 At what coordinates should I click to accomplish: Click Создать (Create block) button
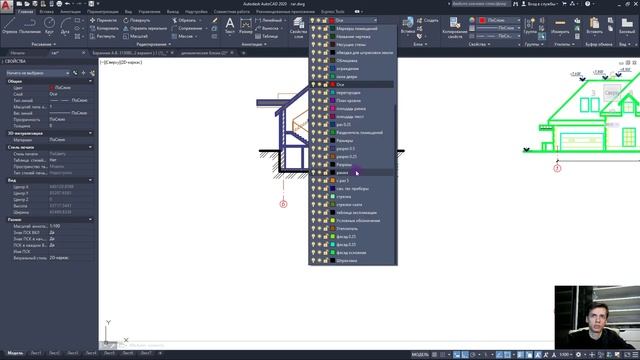[428, 20]
